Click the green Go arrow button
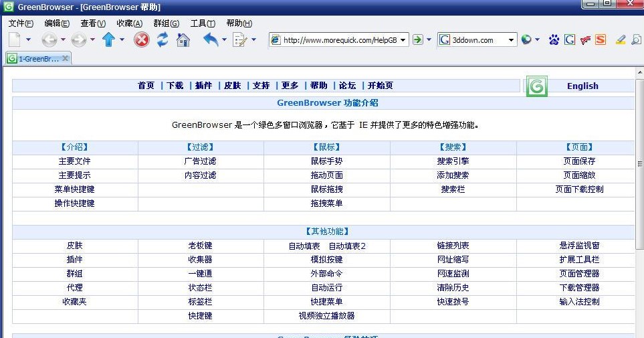The width and height of the screenshot is (644, 338). point(418,39)
